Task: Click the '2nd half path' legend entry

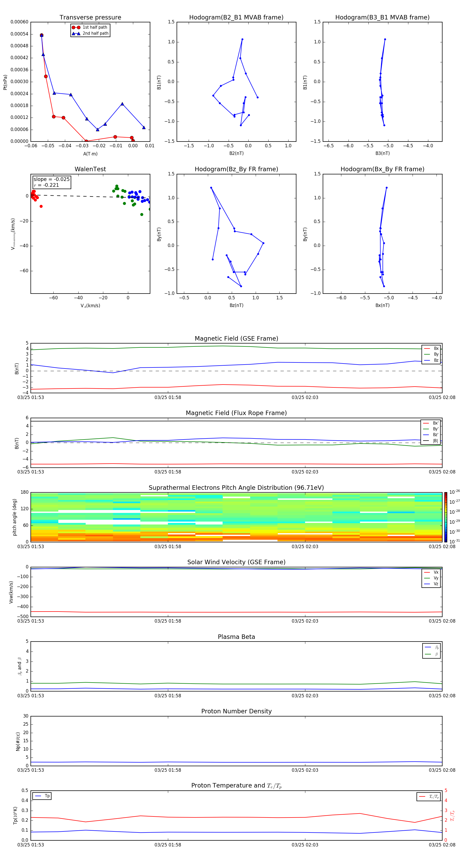Action: (90, 33)
